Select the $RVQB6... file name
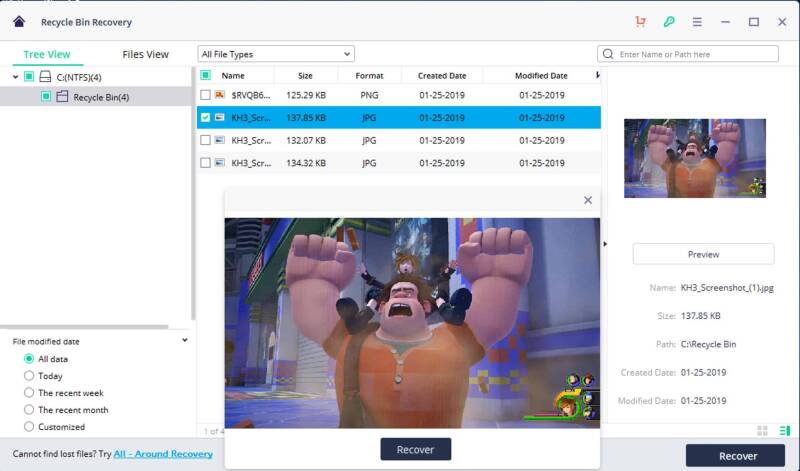Image resolution: width=800 pixels, height=471 pixels. pyautogui.click(x=251, y=95)
